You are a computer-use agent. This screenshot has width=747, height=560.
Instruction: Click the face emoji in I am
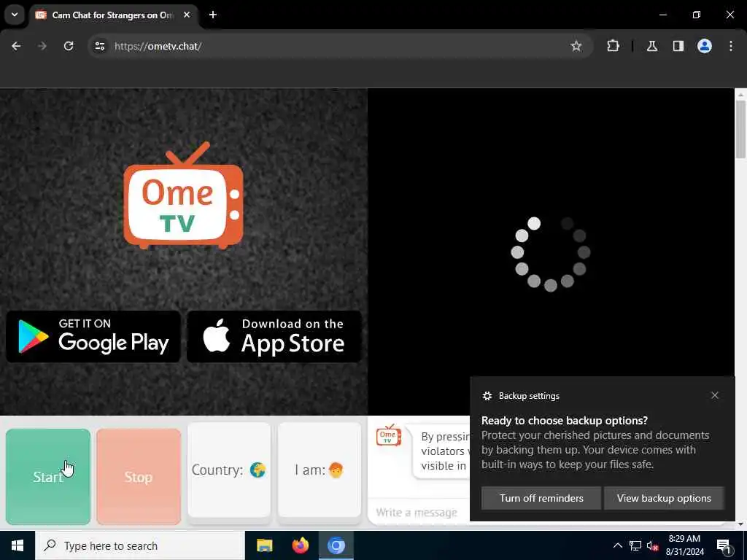pyautogui.click(x=336, y=470)
